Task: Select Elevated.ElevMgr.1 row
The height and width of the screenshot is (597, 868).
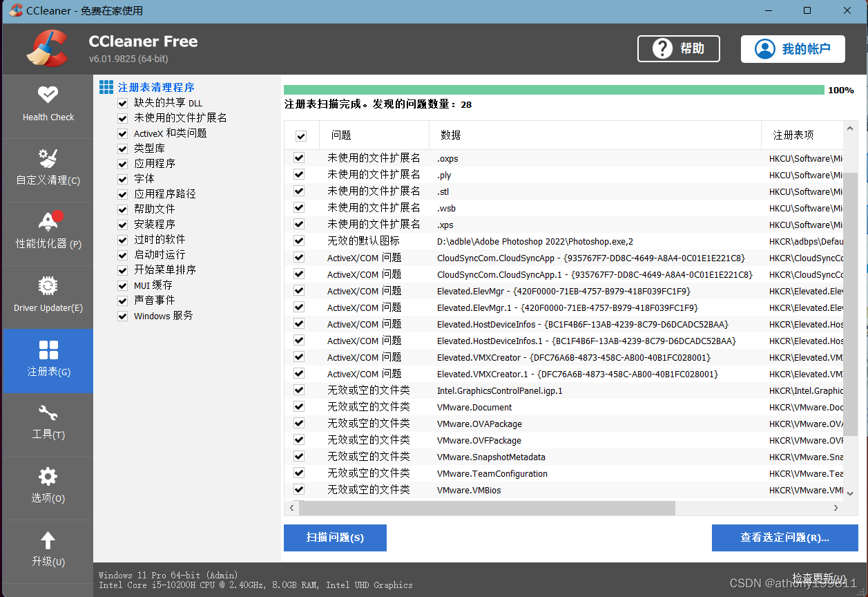Action: pyautogui.click(x=563, y=307)
